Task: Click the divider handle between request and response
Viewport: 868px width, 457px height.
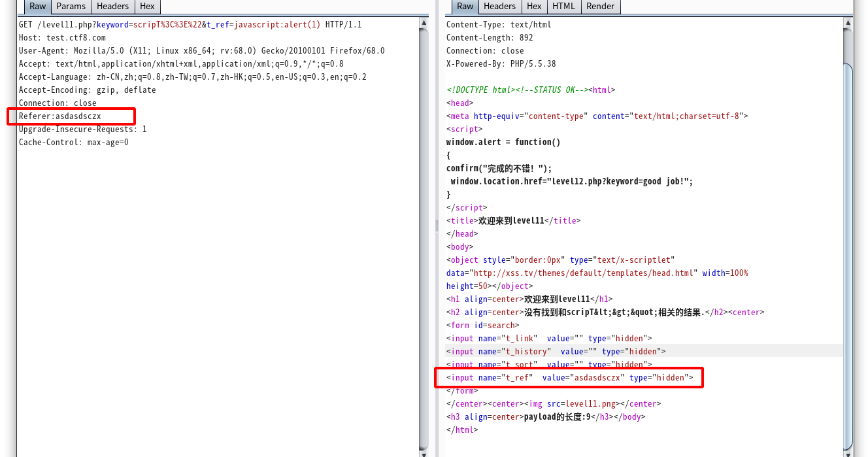Action: click(437, 226)
